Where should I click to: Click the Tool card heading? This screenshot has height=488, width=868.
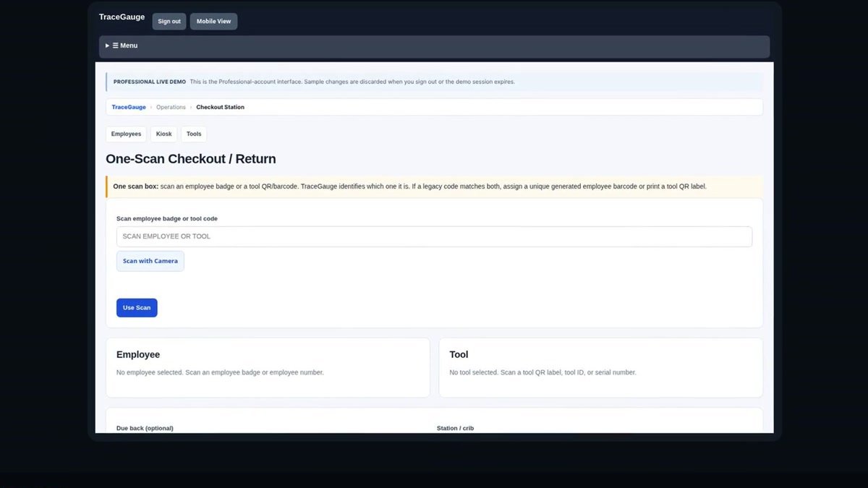pos(459,354)
